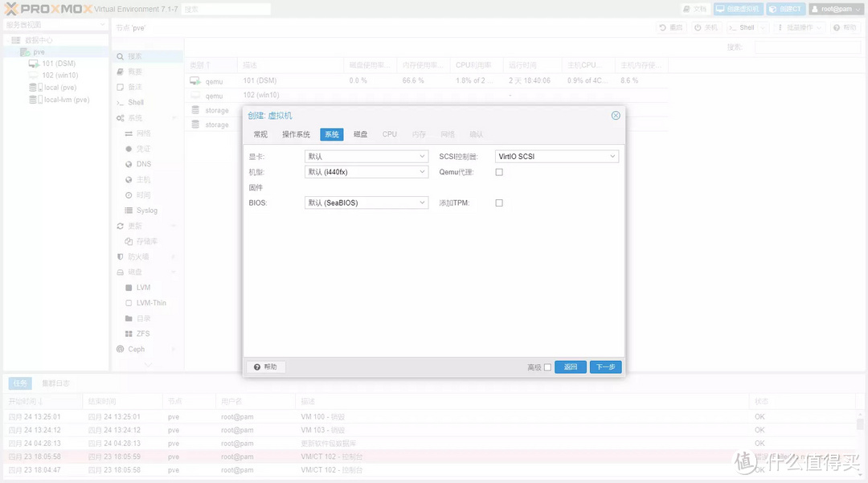Select VM 102 (win10) in server tree
Viewport: 868px width, 483px height.
(x=59, y=76)
